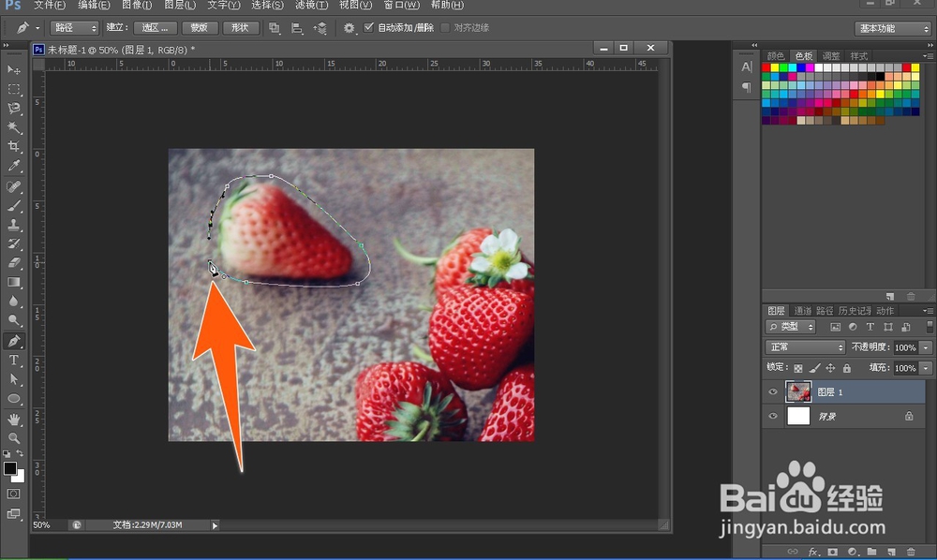Open the status bar info arrow
Image resolution: width=937 pixels, height=560 pixels.
[216, 525]
